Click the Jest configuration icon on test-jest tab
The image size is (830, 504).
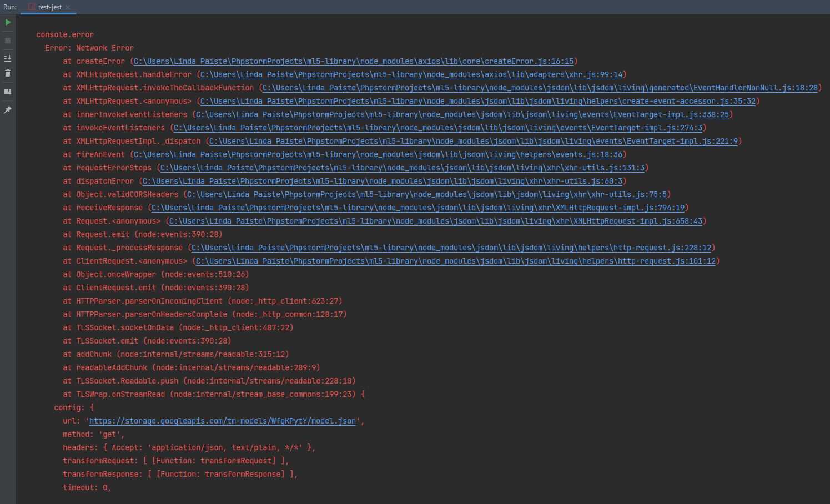tap(32, 7)
